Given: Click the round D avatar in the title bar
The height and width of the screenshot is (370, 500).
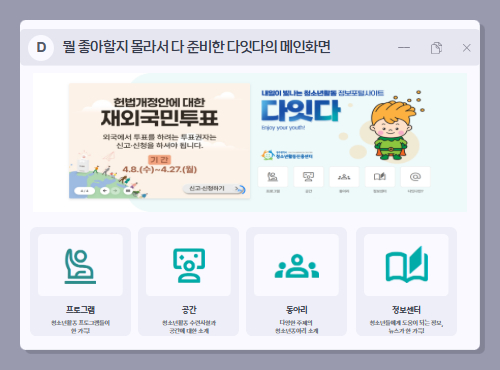Looking at the screenshot, I should (41, 48).
